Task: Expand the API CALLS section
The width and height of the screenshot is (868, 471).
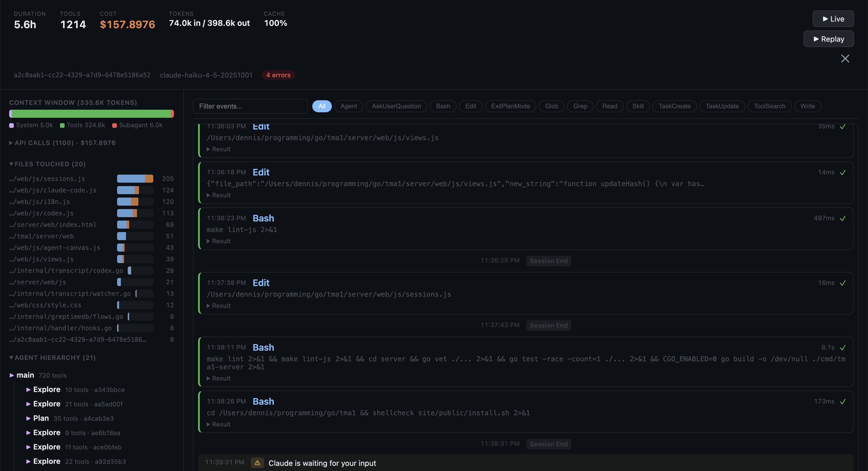Action: point(11,143)
